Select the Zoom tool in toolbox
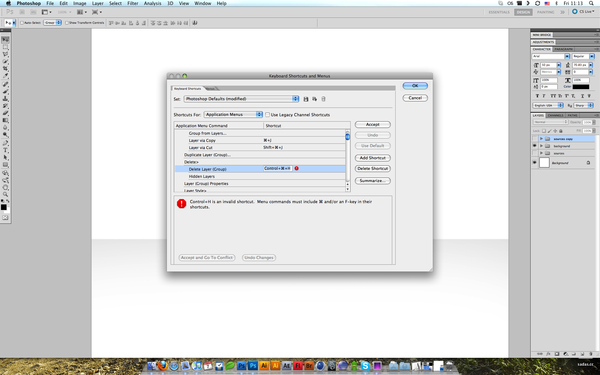The width and height of the screenshot is (600, 375). point(5,194)
